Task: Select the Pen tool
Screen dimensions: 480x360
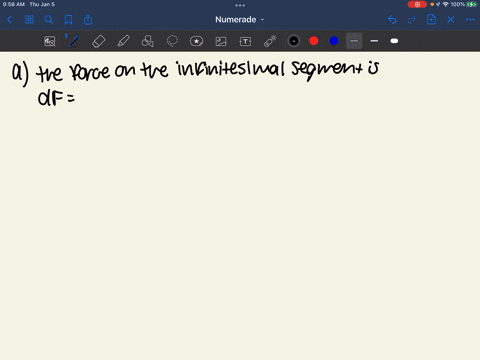Action: click(x=74, y=41)
